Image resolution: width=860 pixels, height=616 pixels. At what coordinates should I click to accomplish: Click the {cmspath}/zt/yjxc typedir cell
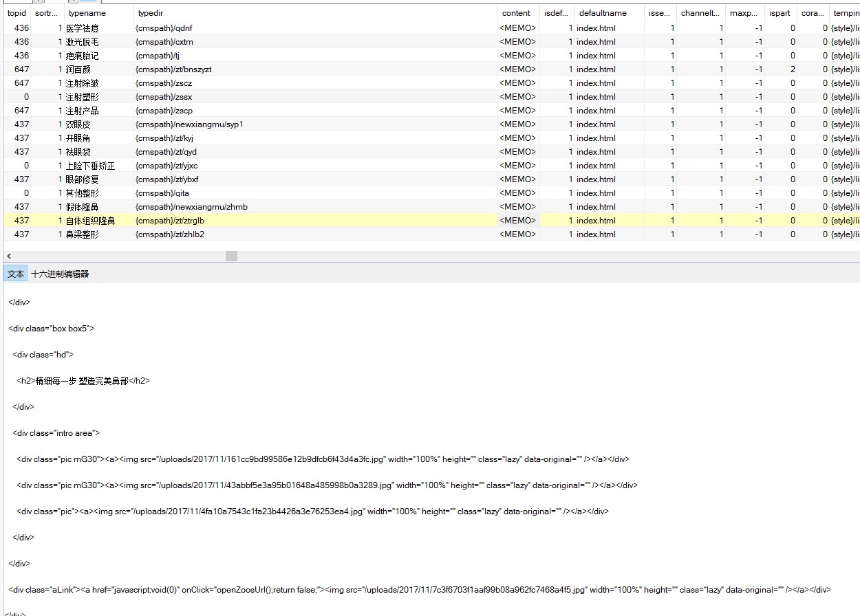coord(315,166)
